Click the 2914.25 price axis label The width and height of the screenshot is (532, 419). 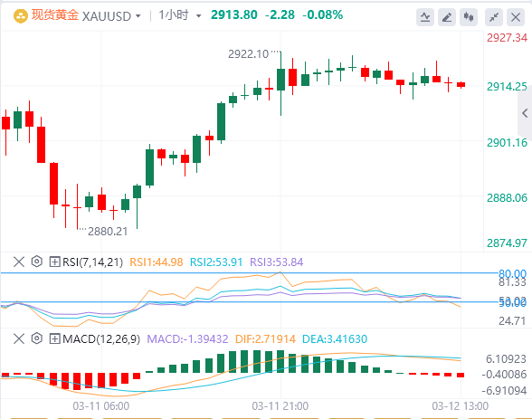coord(507,87)
